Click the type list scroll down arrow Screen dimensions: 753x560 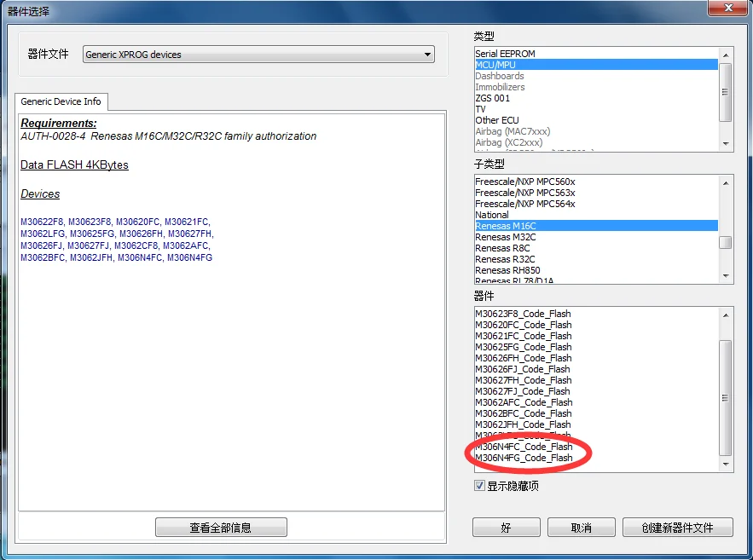pos(726,143)
